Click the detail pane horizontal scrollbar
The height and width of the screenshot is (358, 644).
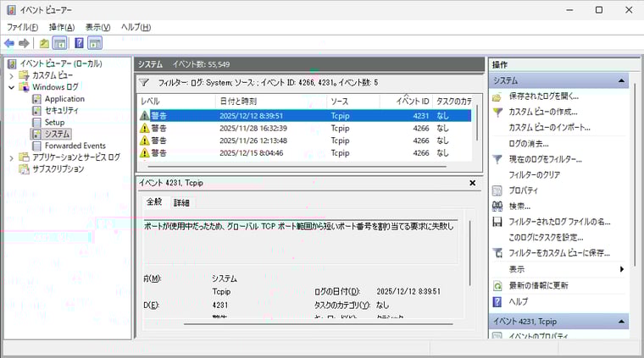click(319, 324)
